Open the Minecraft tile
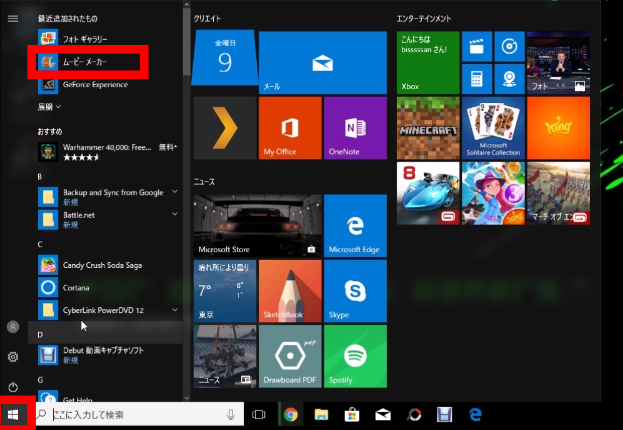The width and height of the screenshot is (623, 430). 428,128
